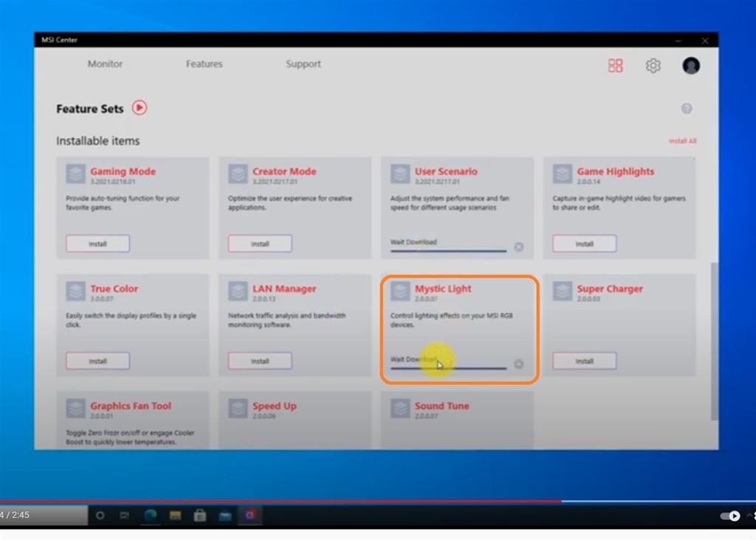Click the Sound Tune title
This screenshot has height=540, width=756.
pos(441,406)
